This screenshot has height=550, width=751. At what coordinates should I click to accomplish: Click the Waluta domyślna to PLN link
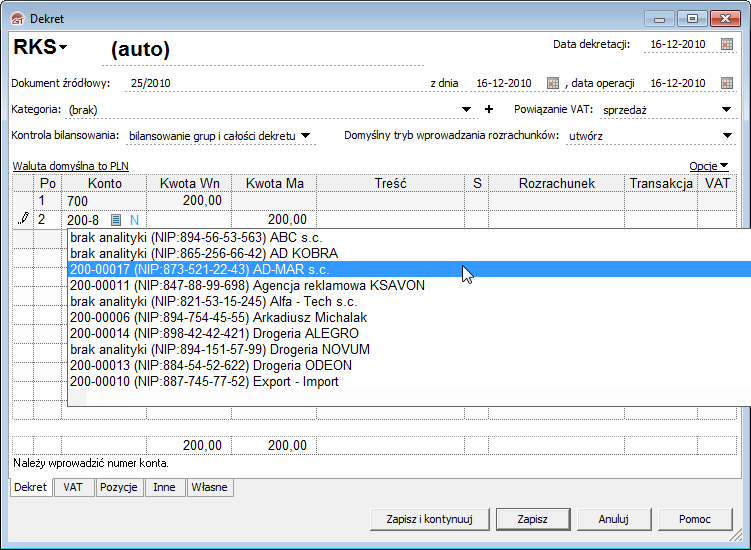(x=70, y=166)
